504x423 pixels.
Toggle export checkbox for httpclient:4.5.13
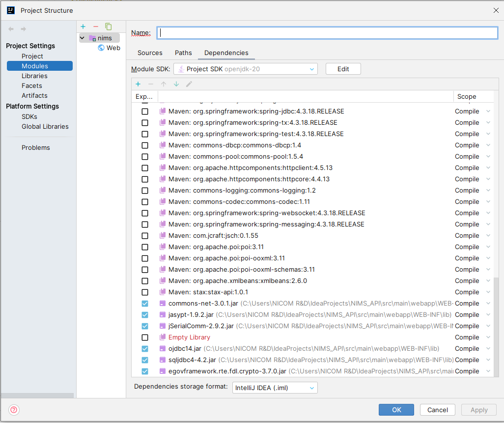[x=145, y=168]
